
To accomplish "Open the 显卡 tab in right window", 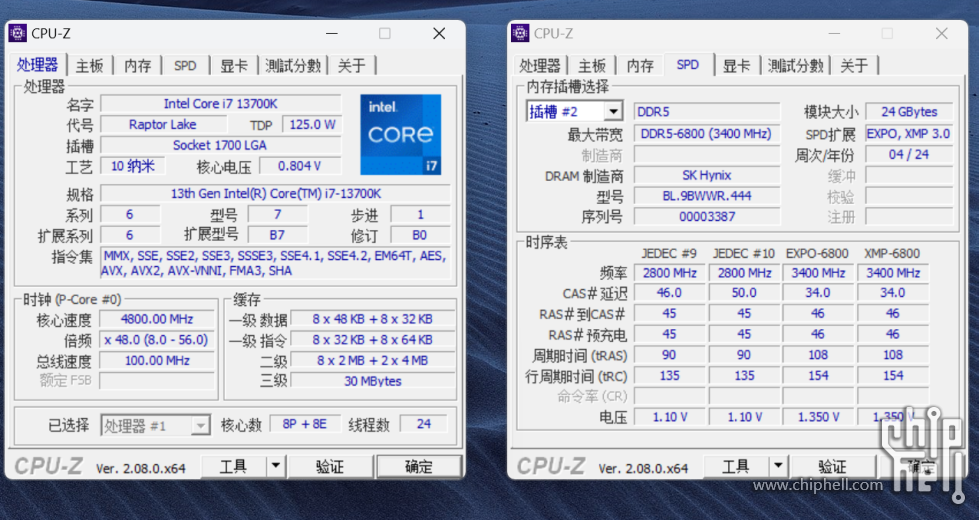I will tap(737, 66).
